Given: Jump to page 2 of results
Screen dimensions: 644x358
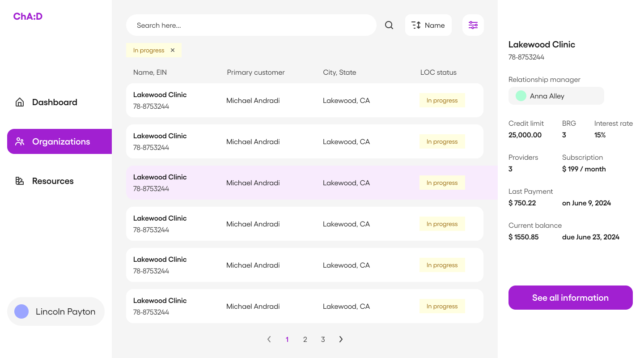Looking at the screenshot, I should 305,339.
